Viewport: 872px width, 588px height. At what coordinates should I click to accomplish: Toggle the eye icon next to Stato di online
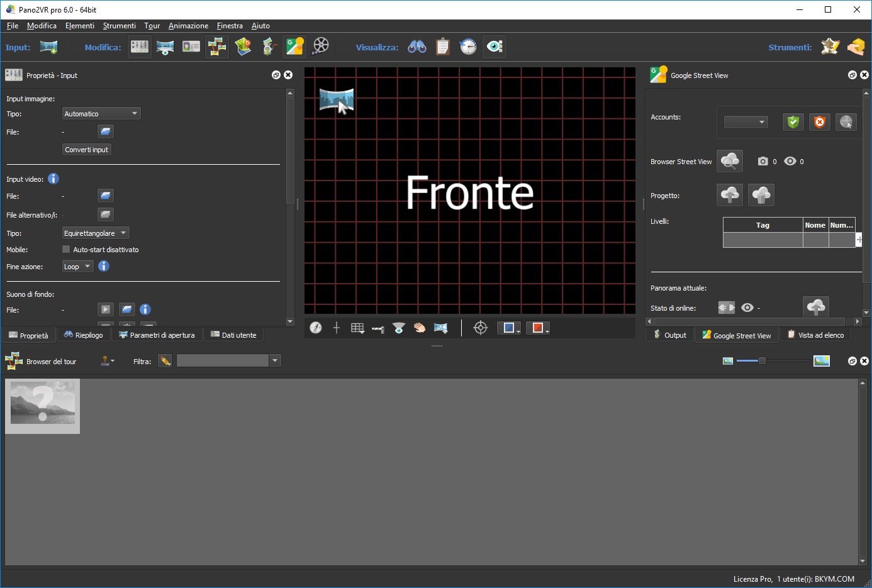[747, 308]
